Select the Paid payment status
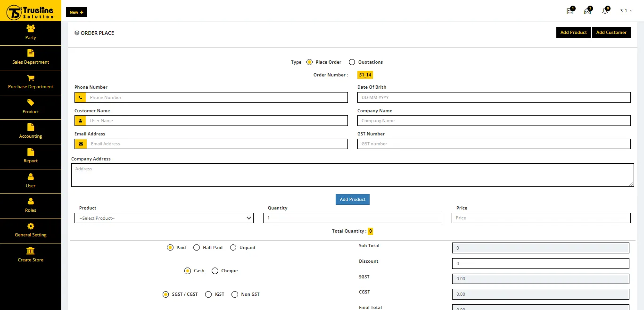Viewport: 644px width, 310px height. (x=170, y=247)
